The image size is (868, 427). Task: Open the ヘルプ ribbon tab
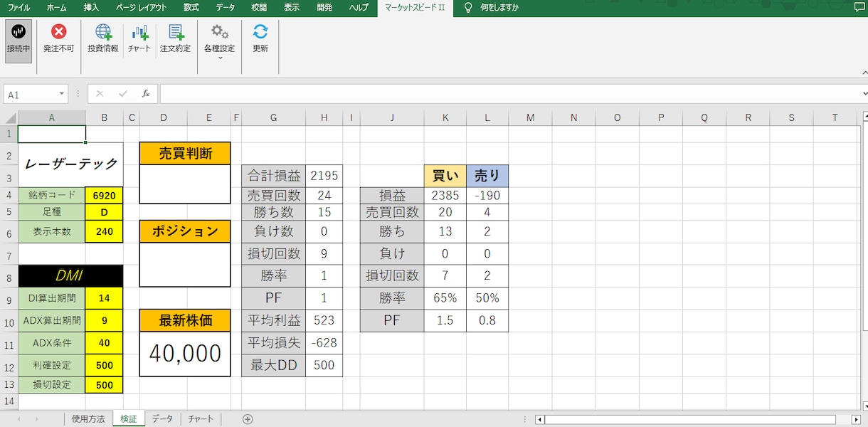click(359, 8)
